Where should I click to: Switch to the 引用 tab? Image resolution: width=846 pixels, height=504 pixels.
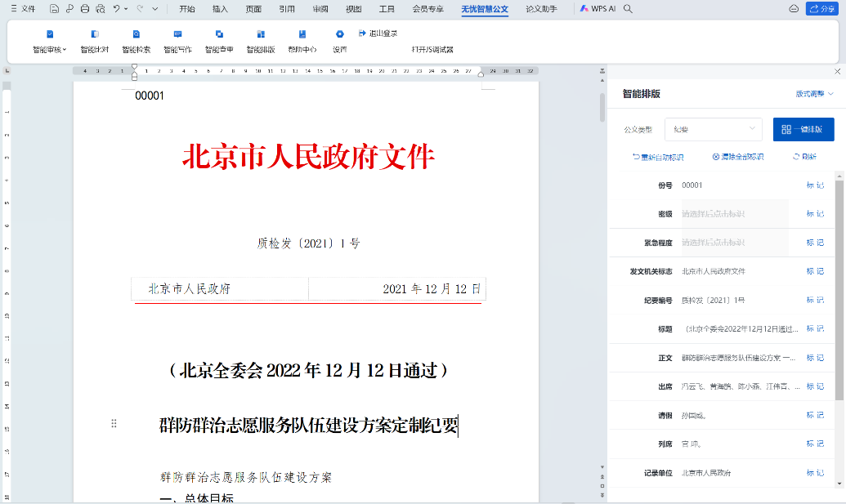(x=287, y=9)
